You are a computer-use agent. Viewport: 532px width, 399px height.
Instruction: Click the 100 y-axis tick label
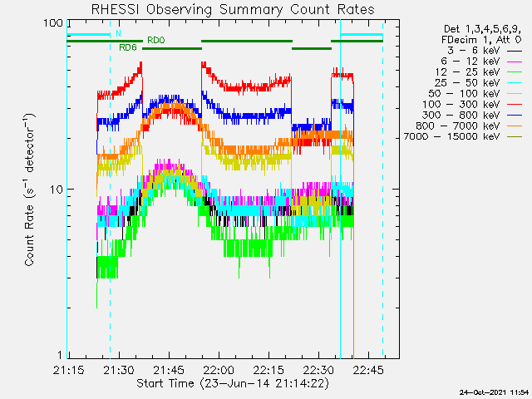coord(53,23)
